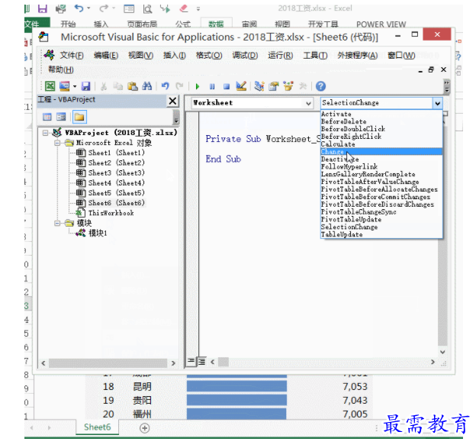
Task: Click the View Object icon in project panel
Action: pos(61,117)
